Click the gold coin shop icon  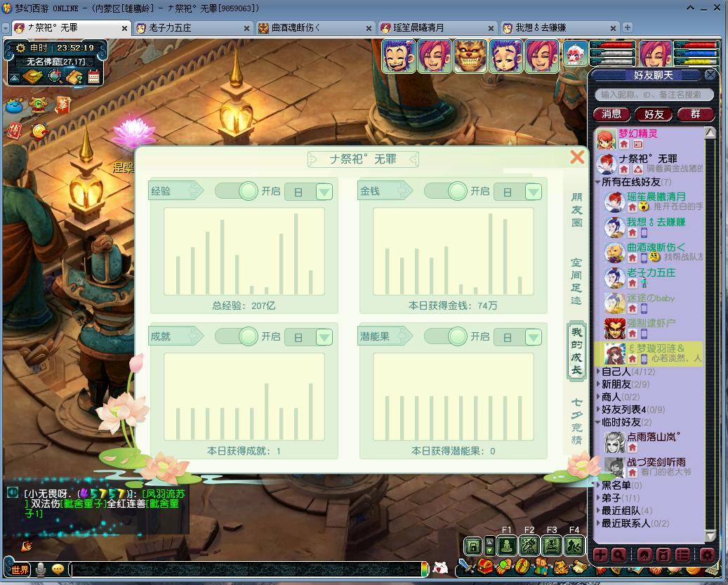[x=39, y=131]
